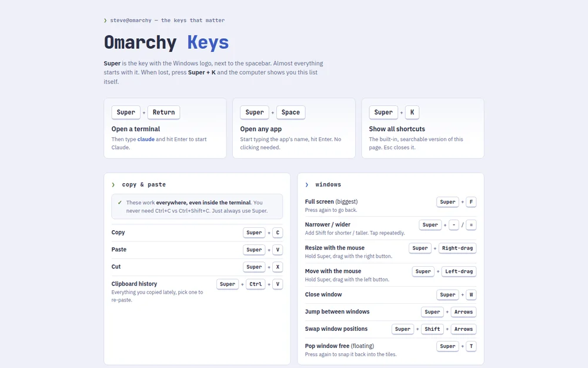Click the "Resize with the mouse" label
Viewport: 588px width, 368px height.
tap(335, 248)
